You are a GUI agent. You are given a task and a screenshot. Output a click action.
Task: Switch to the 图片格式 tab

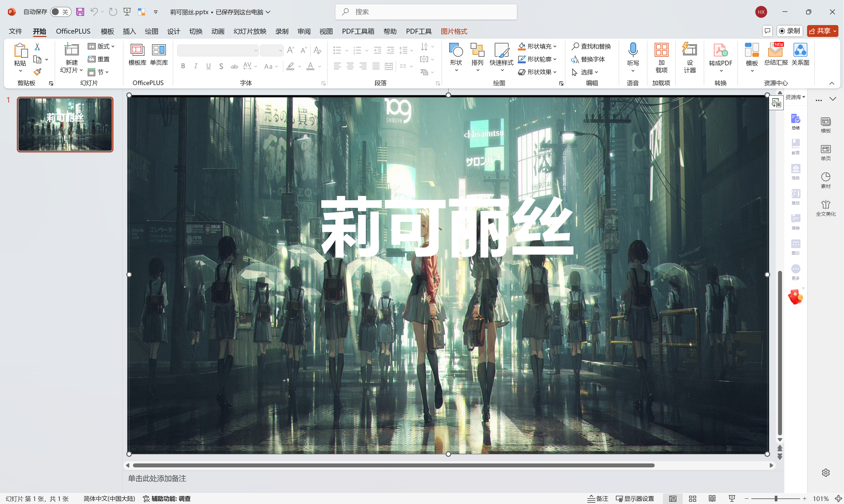454,31
